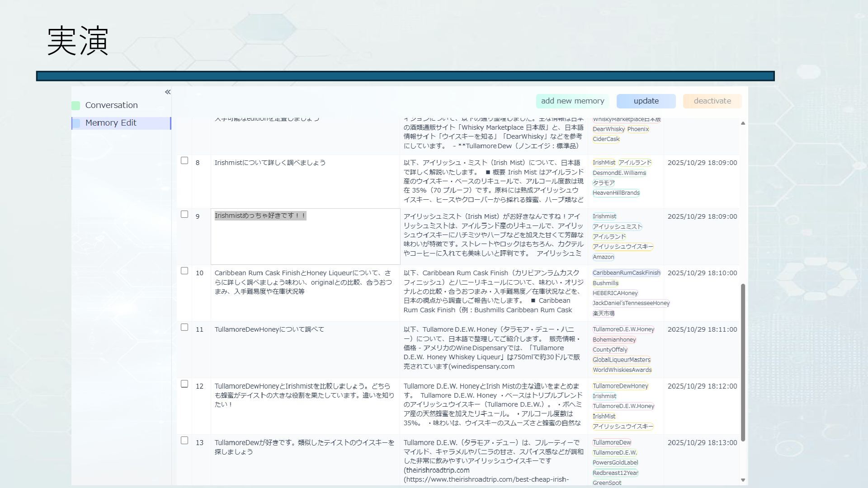
Task: Click the blue Memory Edit icon square
Action: (x=76, y=123)
